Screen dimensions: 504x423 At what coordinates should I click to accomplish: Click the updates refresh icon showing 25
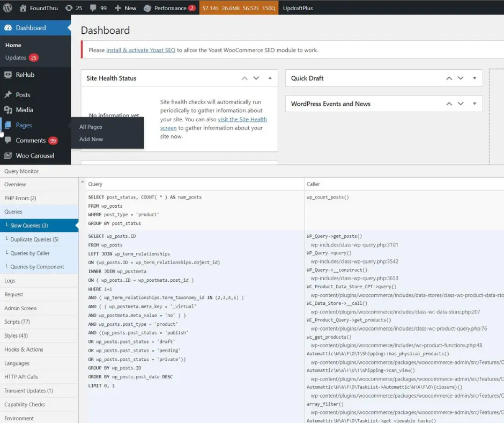pyautogui.click(x=69, y=8)
